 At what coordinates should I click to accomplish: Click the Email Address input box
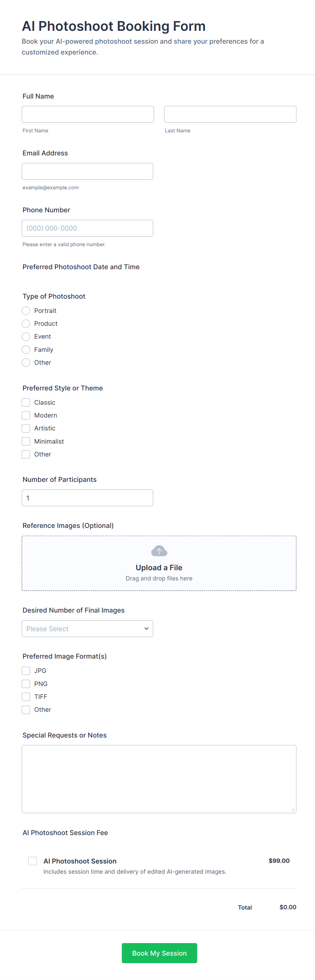87,171
